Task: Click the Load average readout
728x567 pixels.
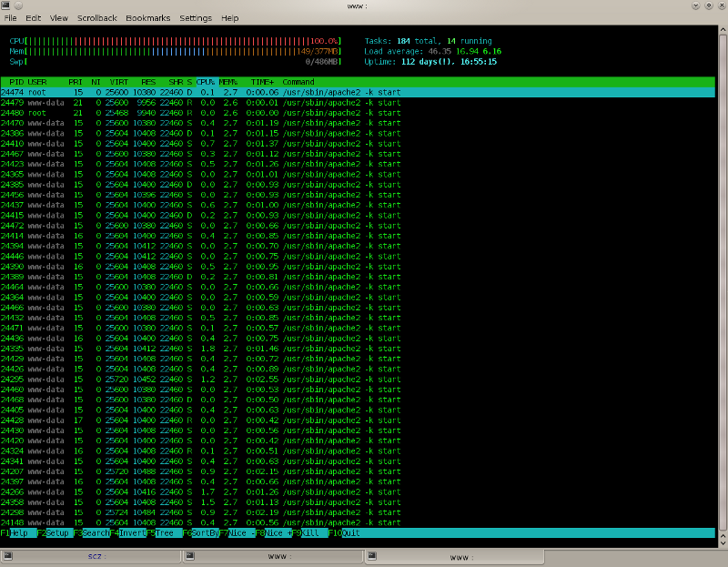Action: 433,52
